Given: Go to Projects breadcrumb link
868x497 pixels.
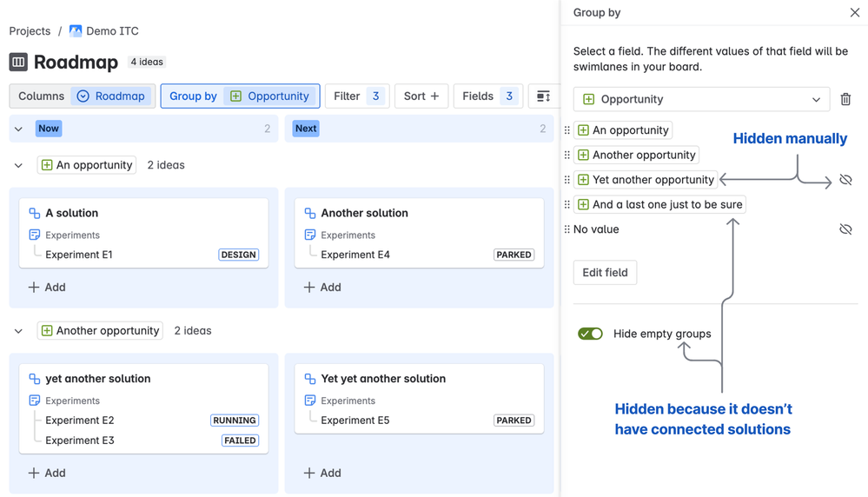Looking at the screenshot, I should pos(30,30).
